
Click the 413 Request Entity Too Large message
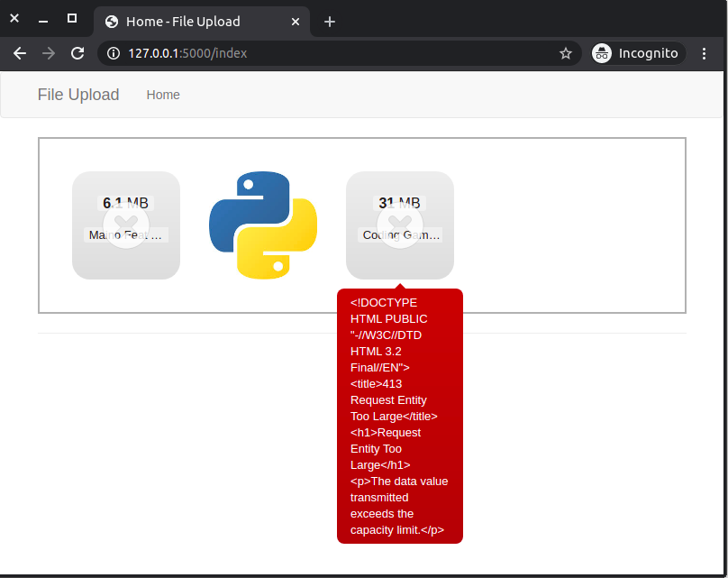tap(400, 416)
